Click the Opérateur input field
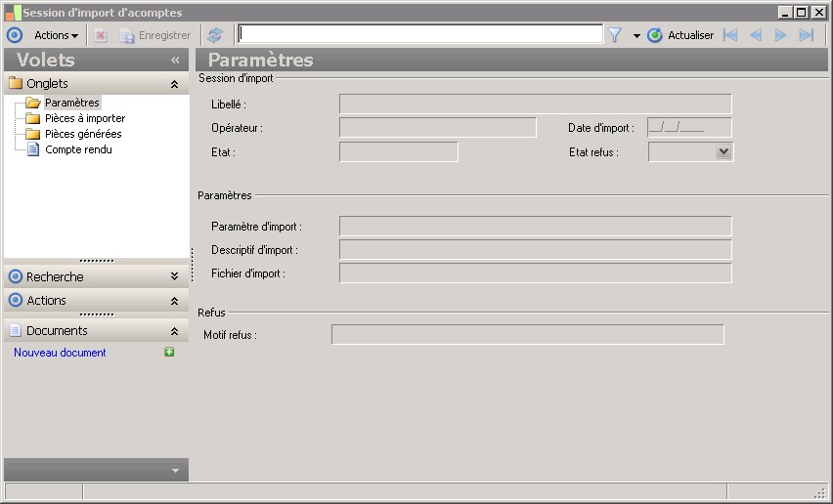This screenshot has height=504, width=833. coord(438,128)
